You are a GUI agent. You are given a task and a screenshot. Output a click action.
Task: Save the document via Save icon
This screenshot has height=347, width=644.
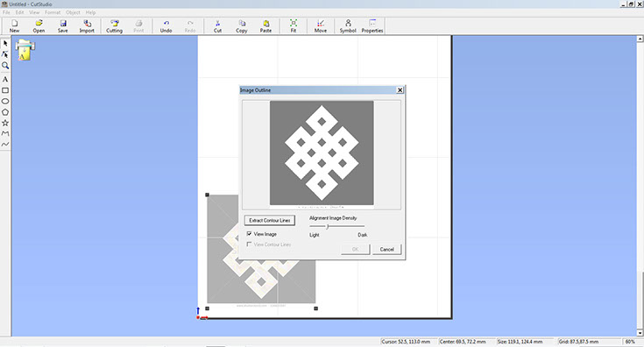(63, 26)
